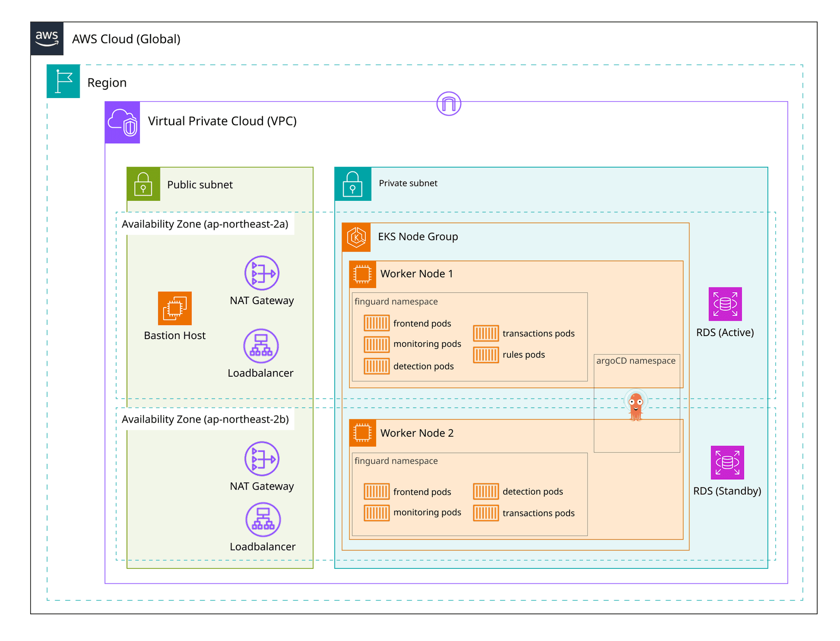The height and width of the screenshot is (641, 840).
Task: Click the Private subnet lock icon
Action: click(353, 184)
